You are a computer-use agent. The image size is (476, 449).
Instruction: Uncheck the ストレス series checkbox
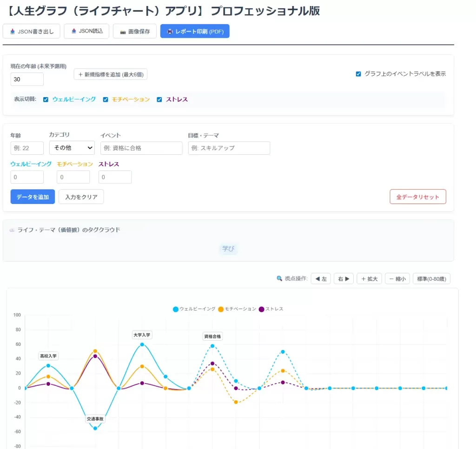coord(160,99)
